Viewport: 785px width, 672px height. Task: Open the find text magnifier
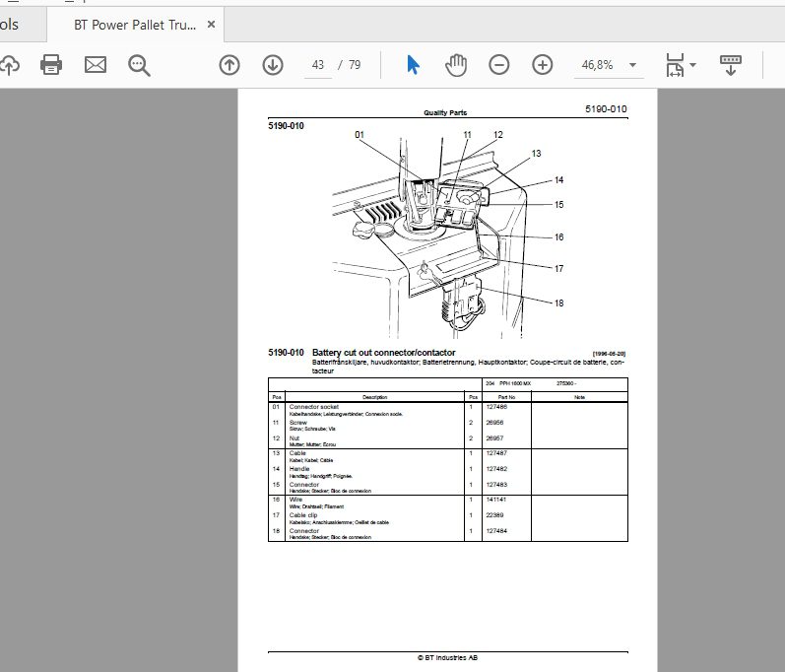(139, 66)
